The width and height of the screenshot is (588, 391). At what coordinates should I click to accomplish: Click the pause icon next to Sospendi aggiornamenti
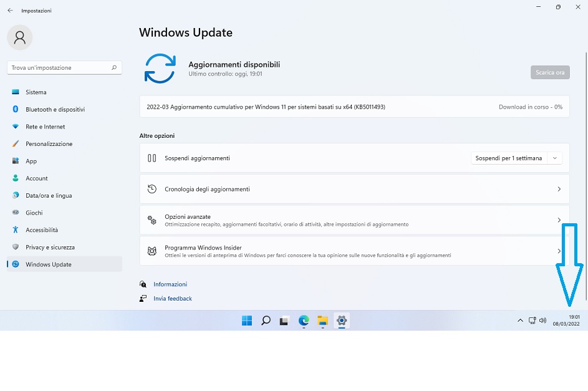click(152, 158)
